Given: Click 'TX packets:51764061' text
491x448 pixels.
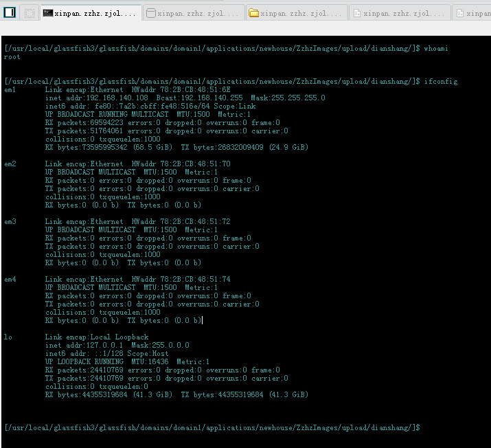Looking at the screenshot, I should [x=84, y=131].
